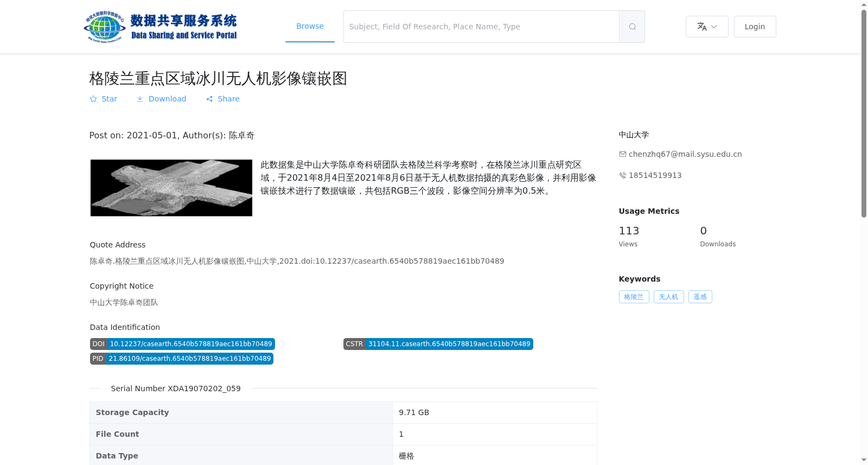Image resolution: width=868 pixels, height=465 pixels.
Task: Click the 9.71 GB storage capacity value
Action: (x=414, y=412)
